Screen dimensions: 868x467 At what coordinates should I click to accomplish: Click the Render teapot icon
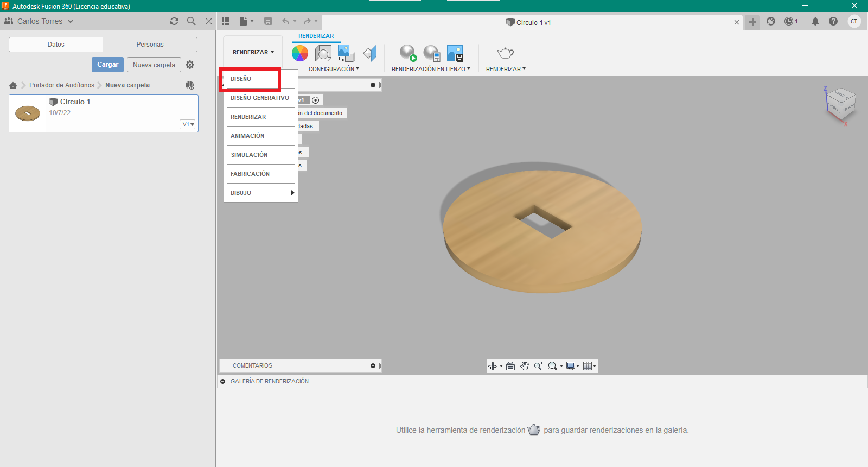[506, 53]
